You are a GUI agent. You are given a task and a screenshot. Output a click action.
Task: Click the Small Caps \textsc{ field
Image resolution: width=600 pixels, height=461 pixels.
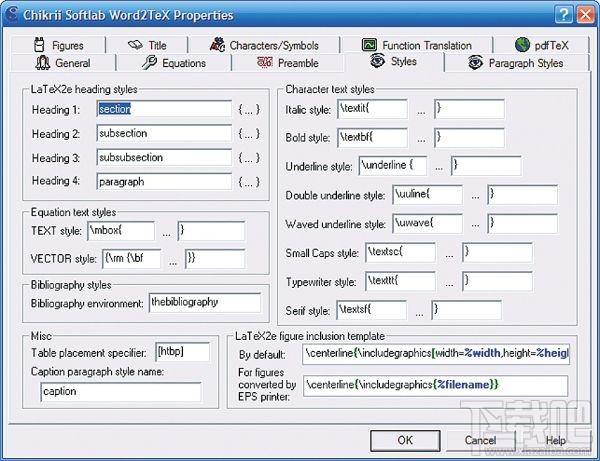[400, 252]
